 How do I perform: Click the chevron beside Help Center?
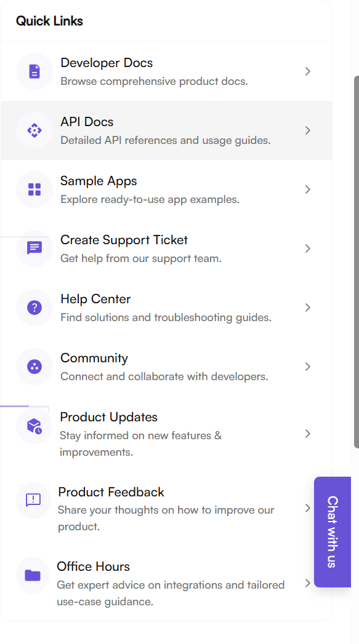point(308,308)
